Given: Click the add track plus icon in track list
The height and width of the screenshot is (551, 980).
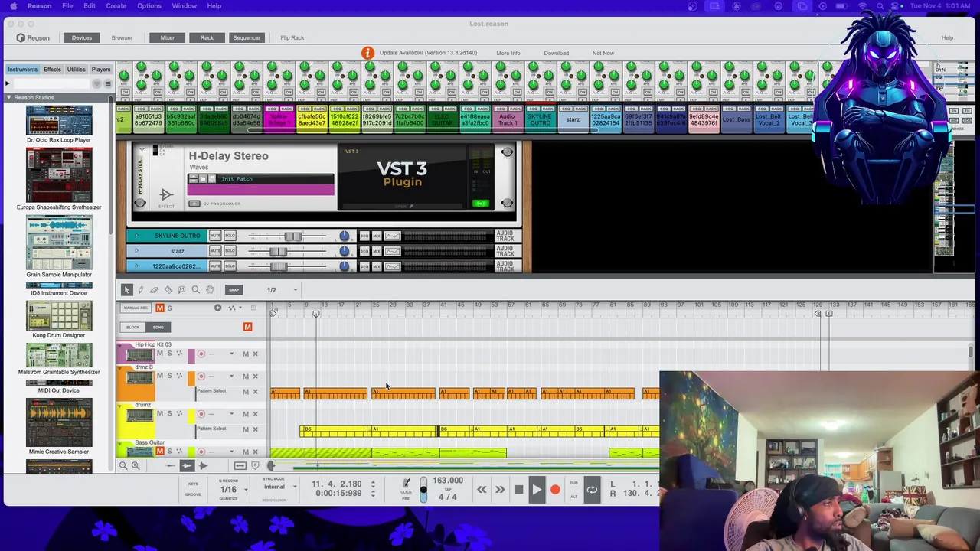Looking at the screenshot, I should 217,308.
